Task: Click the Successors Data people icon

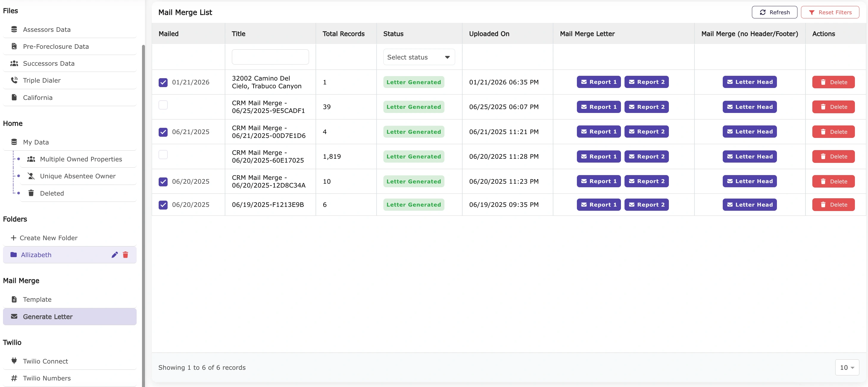Action: point(14,63)
